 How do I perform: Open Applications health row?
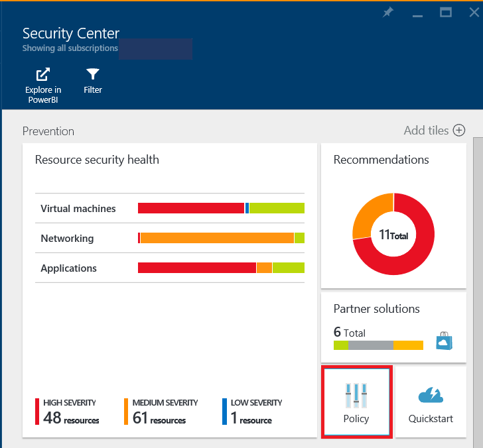pos(170,268)
